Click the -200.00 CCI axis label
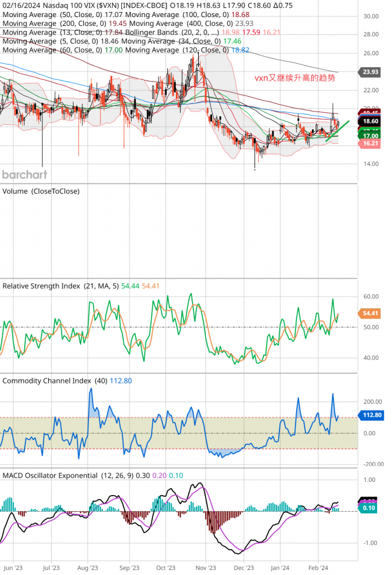This screenshot has height=575, width=392. click(x=373, y=464)
